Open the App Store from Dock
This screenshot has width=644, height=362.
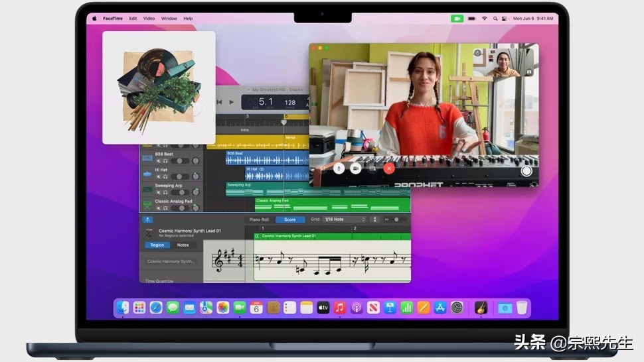click(x=440, y=308)
